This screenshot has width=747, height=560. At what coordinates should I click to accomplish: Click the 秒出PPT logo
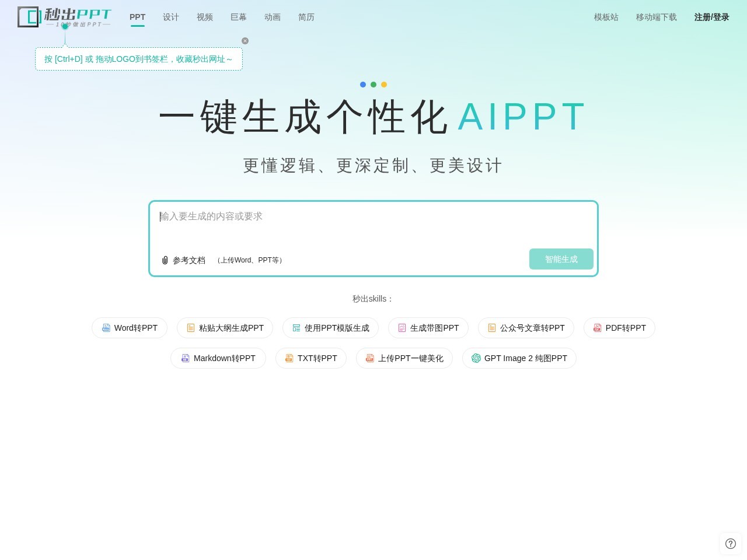(64, 17)
